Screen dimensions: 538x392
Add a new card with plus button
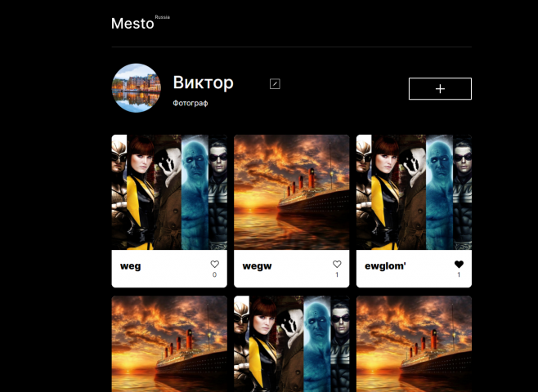[x=440, y=89]
